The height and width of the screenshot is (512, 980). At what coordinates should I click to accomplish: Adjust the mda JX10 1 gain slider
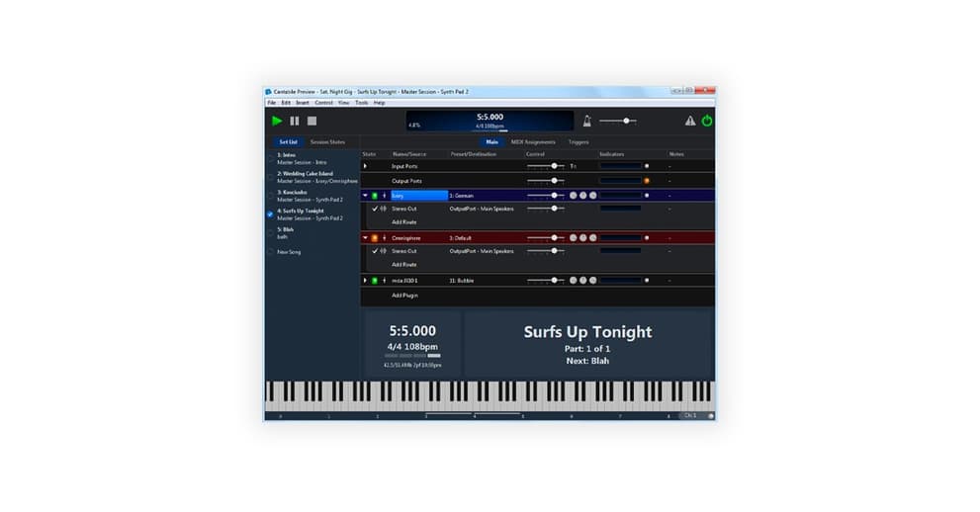tap(546, 281)
